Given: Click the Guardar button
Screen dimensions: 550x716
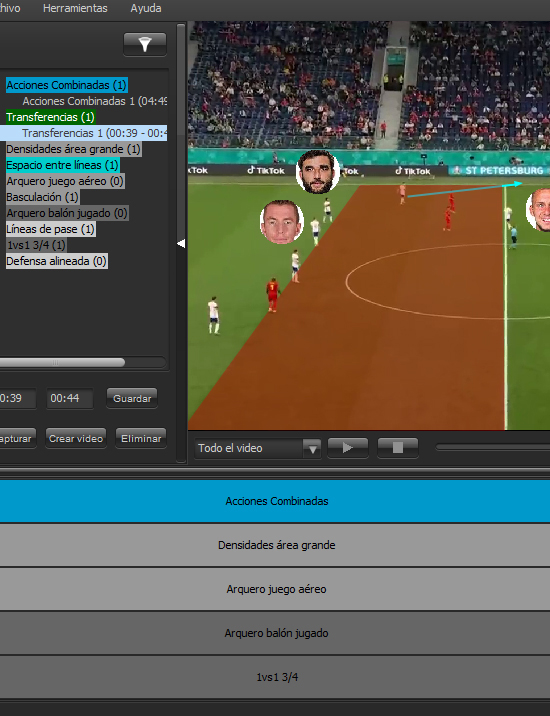Looking at the screenshot, I should click(x=132, y=398).
